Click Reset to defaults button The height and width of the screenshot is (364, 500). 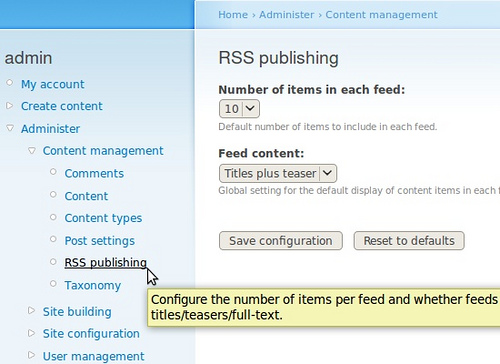pos(409,241)
